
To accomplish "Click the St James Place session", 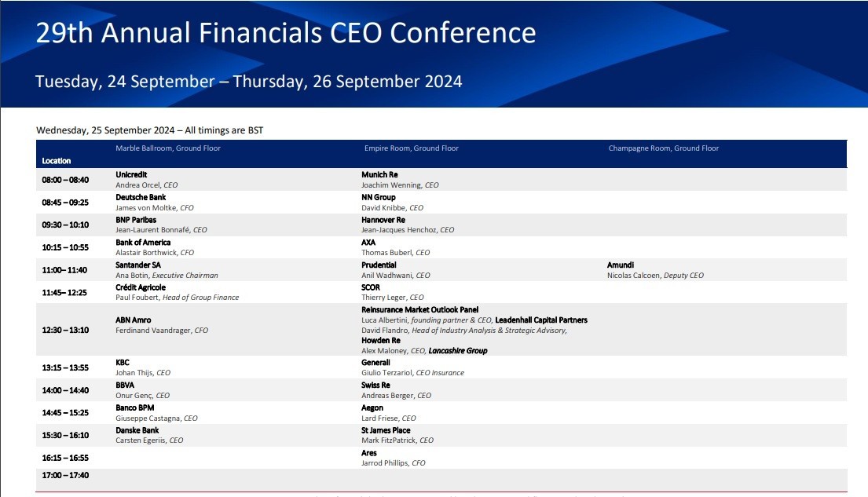I will [386, 430].
